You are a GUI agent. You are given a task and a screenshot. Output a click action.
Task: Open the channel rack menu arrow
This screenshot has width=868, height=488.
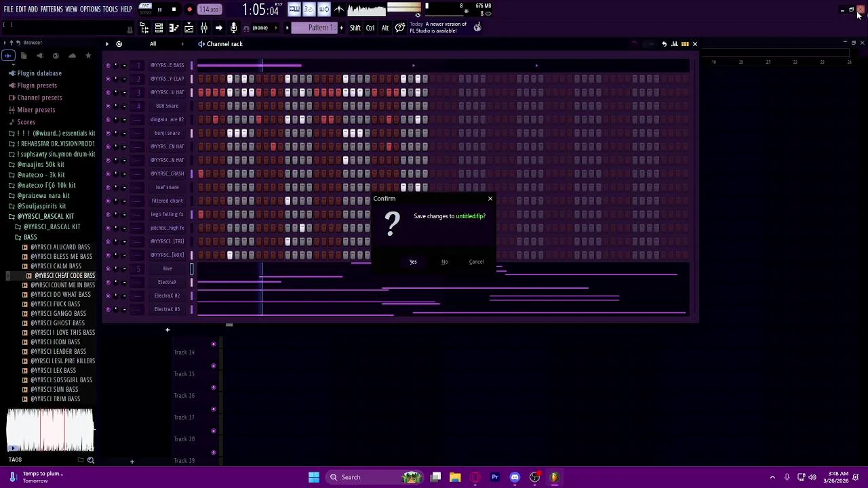pyautogui.click(x=106, y=44)
